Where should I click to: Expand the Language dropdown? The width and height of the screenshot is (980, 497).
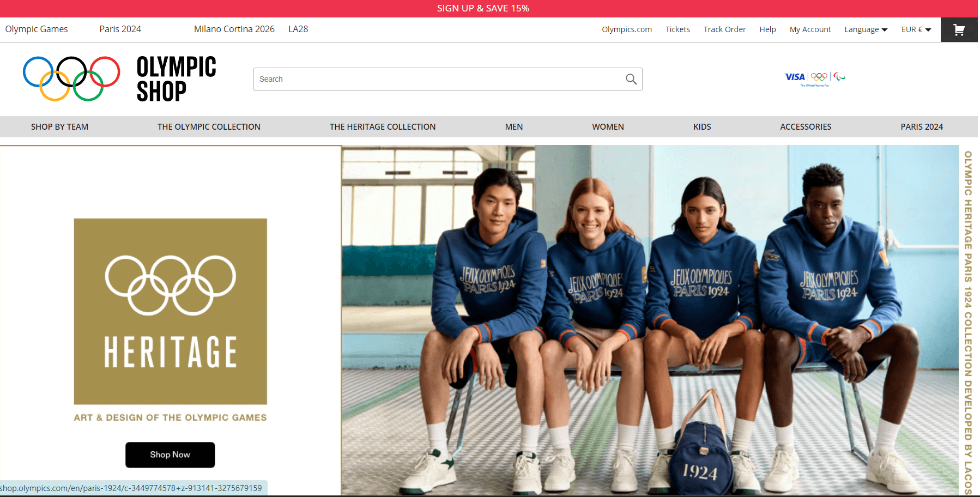tap(866, 29)
